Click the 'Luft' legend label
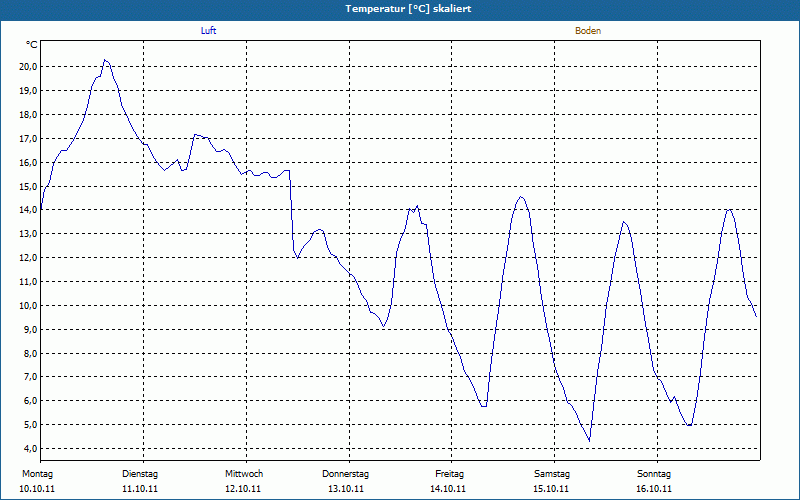800x500 pixels. [x=208, y=31]
